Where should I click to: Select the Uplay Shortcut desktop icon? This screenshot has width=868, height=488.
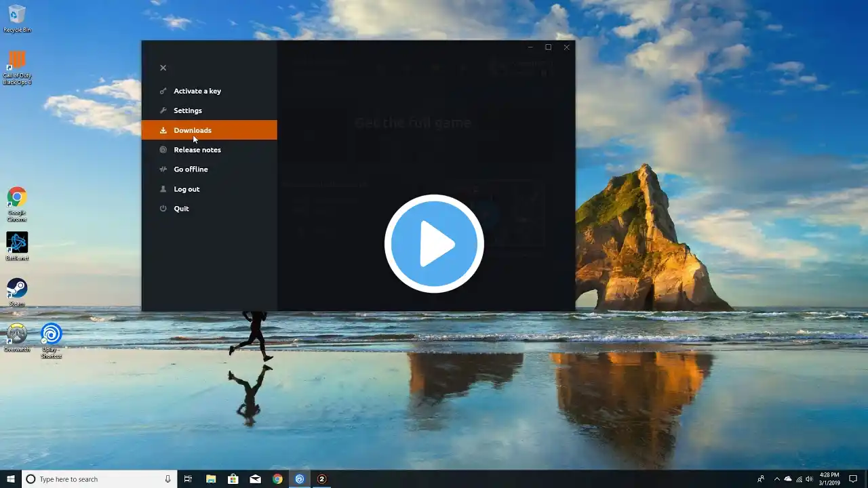[51, 341]
